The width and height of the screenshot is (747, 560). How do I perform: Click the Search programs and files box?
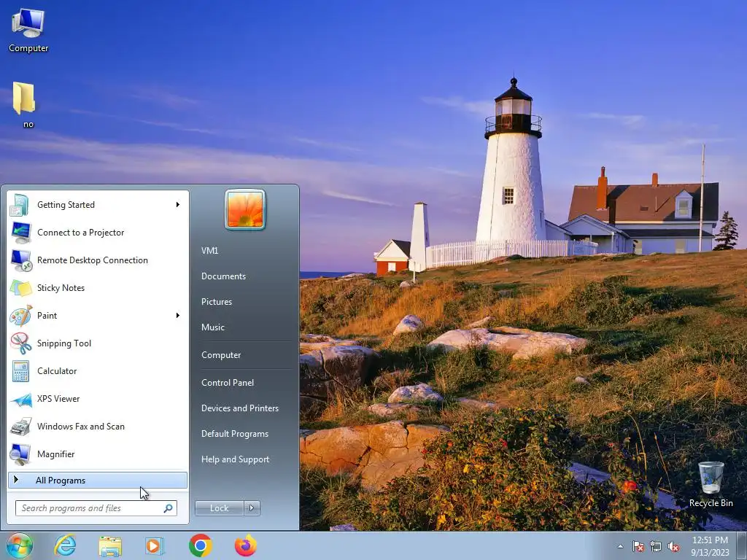[x=96, y=508]
